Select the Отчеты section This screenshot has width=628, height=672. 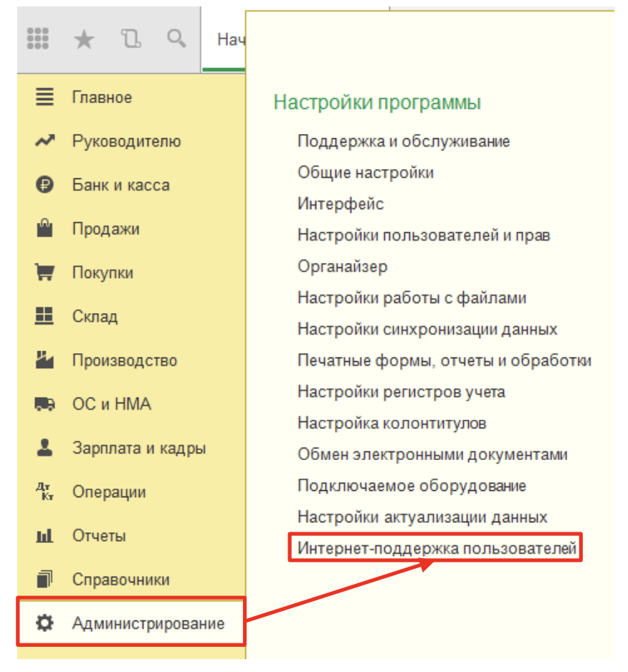[x=99, y=536]
